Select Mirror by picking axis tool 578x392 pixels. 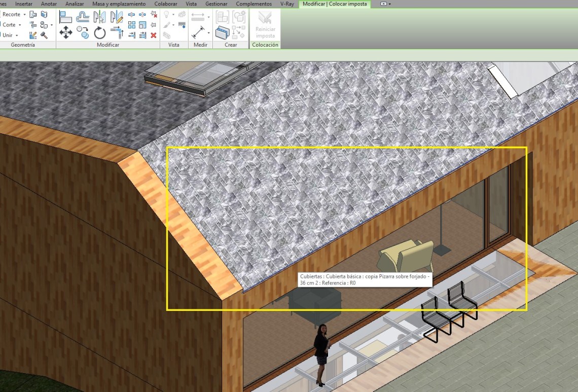(100, 17)
